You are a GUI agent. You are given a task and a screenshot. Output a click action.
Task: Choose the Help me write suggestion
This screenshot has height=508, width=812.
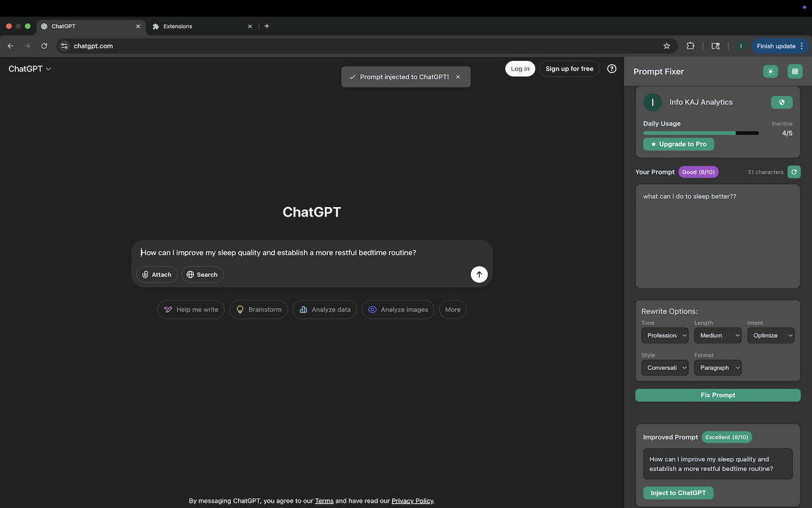(191, 309)
